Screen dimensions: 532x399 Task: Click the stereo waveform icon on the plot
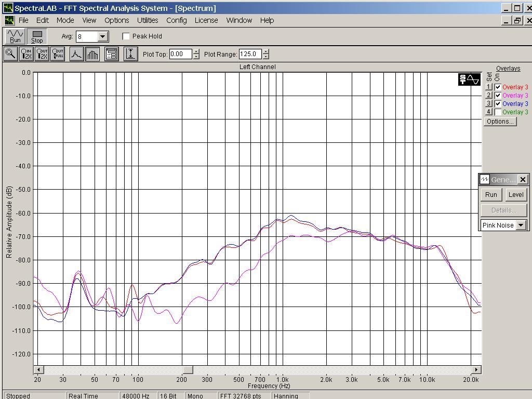click(x=469, y=79)
